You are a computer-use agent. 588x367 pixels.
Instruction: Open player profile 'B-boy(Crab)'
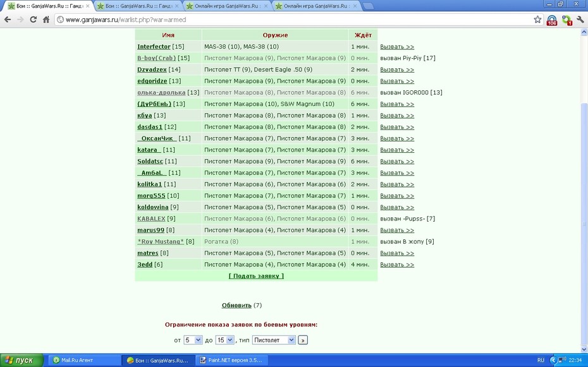click(x=156, y=58)
